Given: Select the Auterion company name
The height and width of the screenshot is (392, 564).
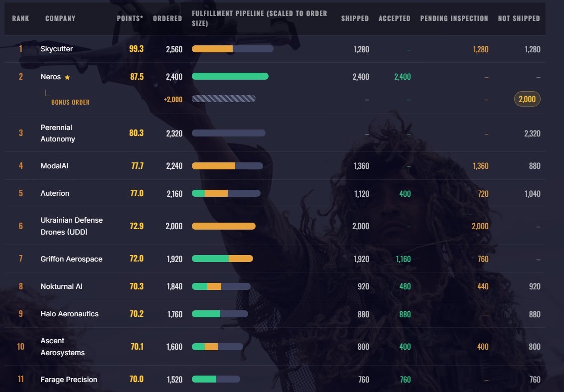Looking at the screenshot, I should [x=55, y=193].
